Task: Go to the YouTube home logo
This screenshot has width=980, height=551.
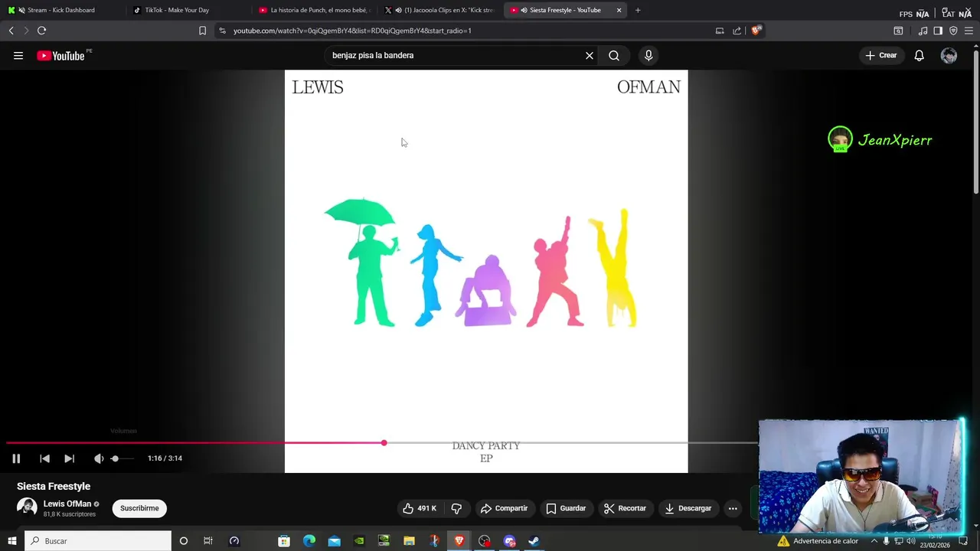Action: (x=60, y=55)
